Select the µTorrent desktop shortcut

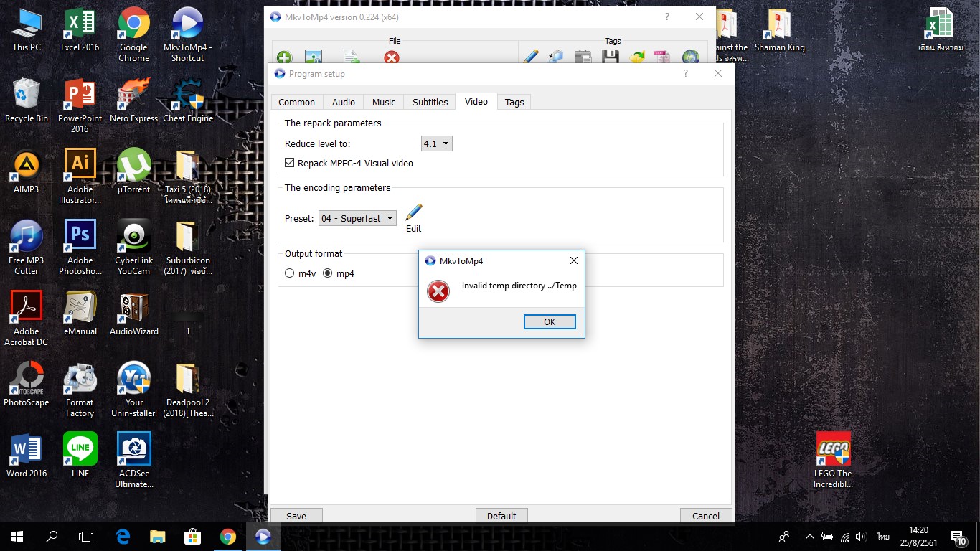tap(134, 171)
